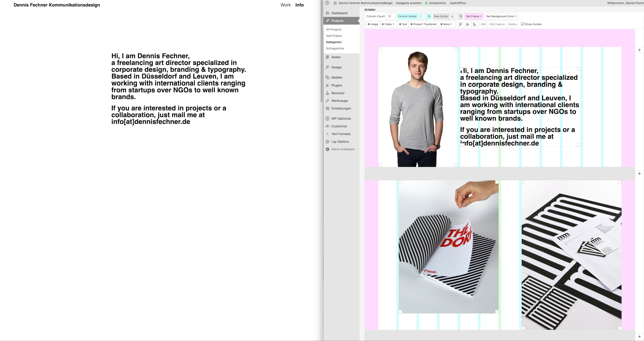Open Add Project in the sidebar
Screen dimensions: 644x341
point(334,36)
